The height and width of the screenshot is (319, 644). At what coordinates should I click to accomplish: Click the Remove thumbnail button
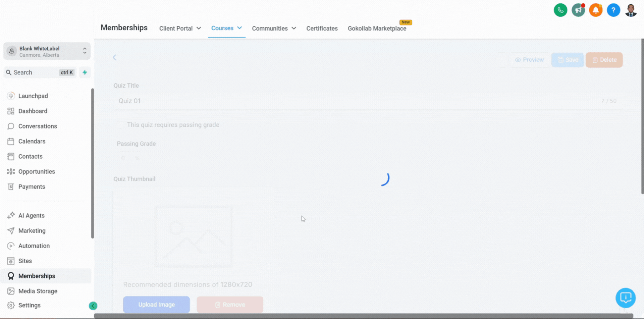point(230,305)
